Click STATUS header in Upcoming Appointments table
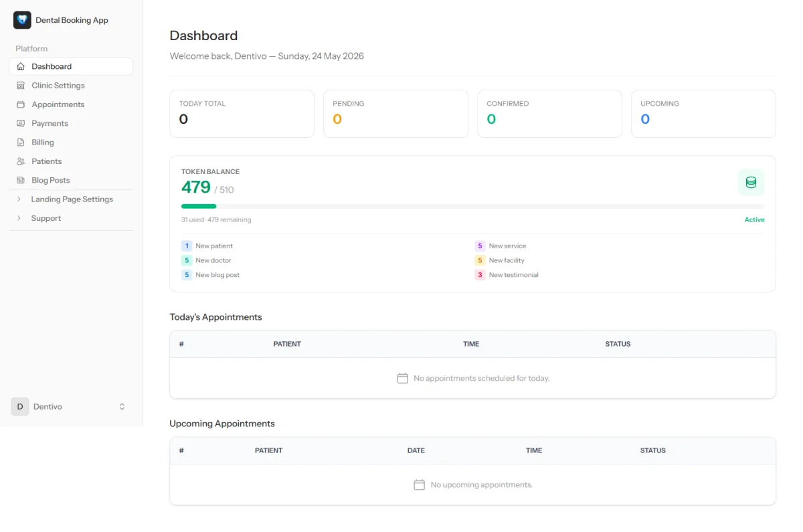The image size is (803, 532). 652,450
